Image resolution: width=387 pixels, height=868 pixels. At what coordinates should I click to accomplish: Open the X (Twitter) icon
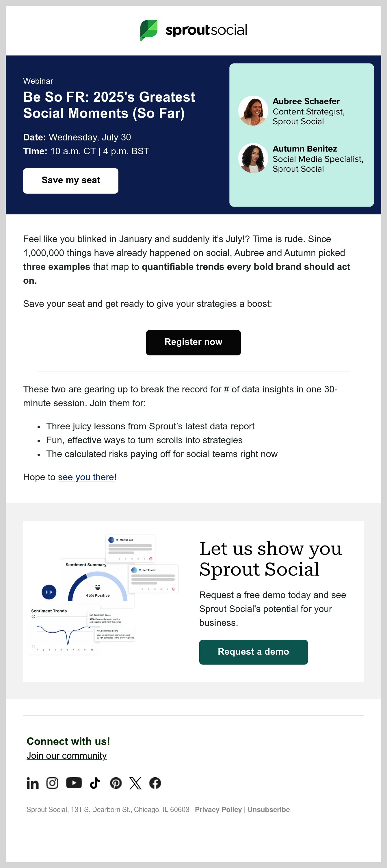coord(135,783)
